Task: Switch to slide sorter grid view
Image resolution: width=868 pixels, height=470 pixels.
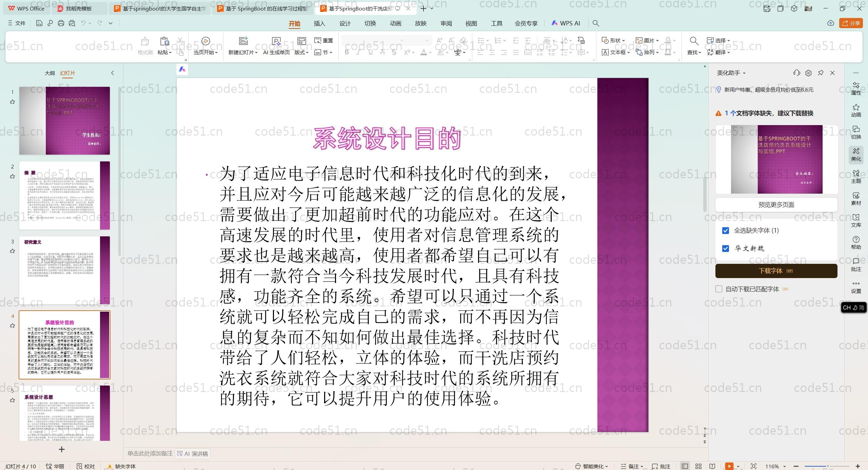Action: pyautogui.click(x=698, y=466)
